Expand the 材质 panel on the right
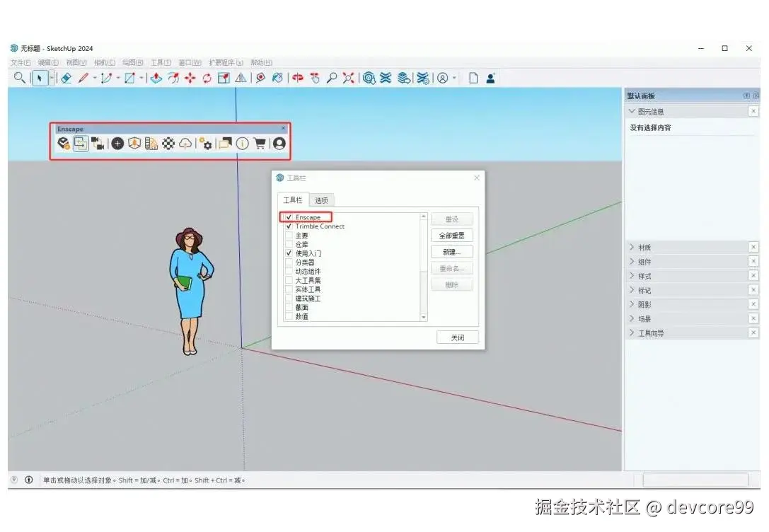This screenshot has width=769, height=532. point(644,247)
